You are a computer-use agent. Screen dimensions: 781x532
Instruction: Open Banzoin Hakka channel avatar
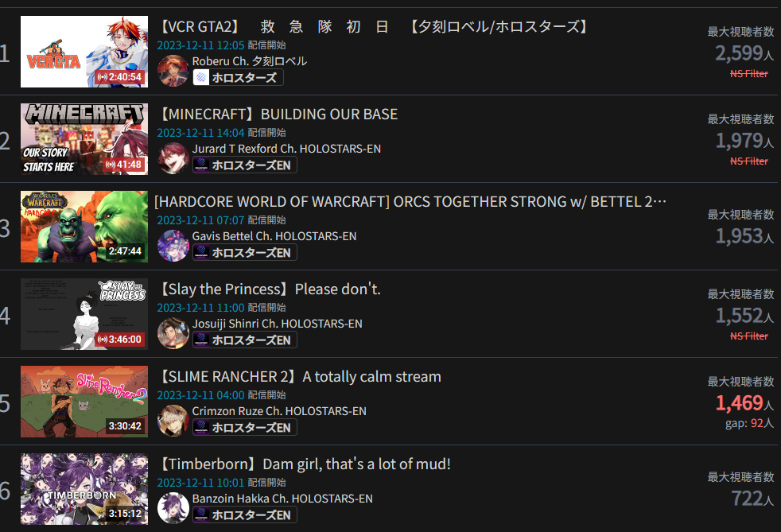coord(173,508)
